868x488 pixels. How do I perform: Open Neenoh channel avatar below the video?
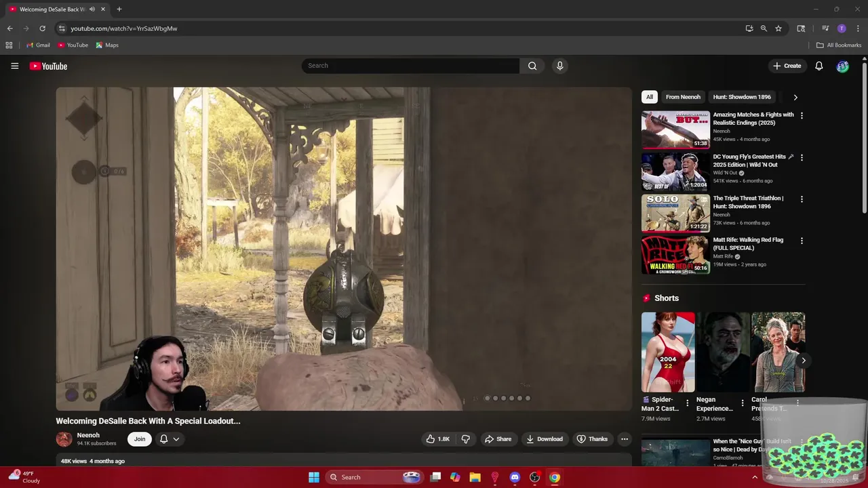64,439
